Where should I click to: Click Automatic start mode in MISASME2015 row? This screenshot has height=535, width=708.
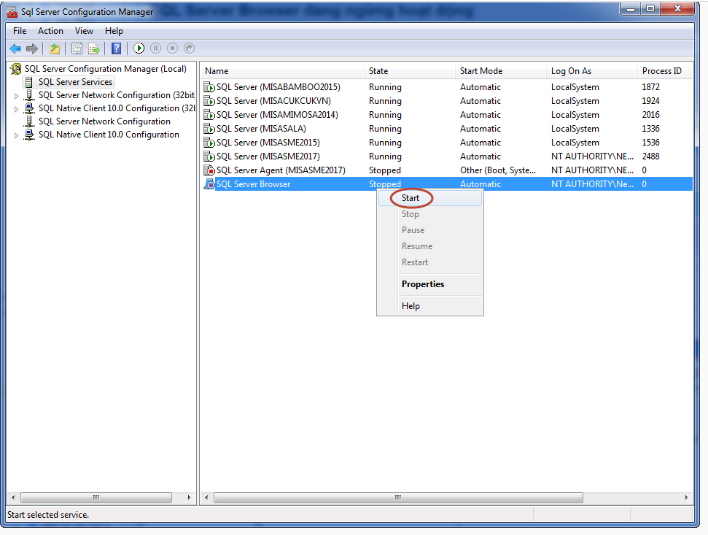480,143
